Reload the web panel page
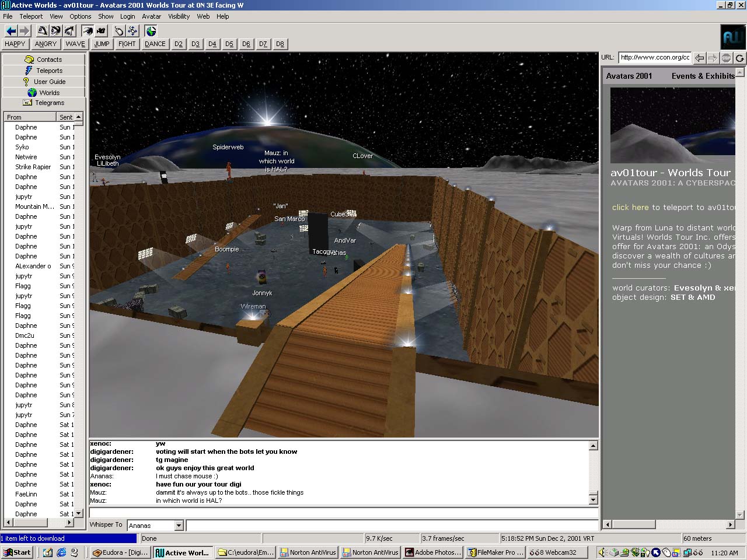This screenshot has width=747, height=560. coord(739,58)
